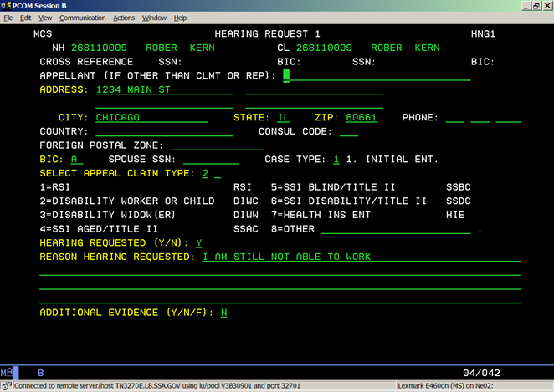This screenshot has height=392, width=554.
Task: Open the Actions menu
Action: coord(124,18)
